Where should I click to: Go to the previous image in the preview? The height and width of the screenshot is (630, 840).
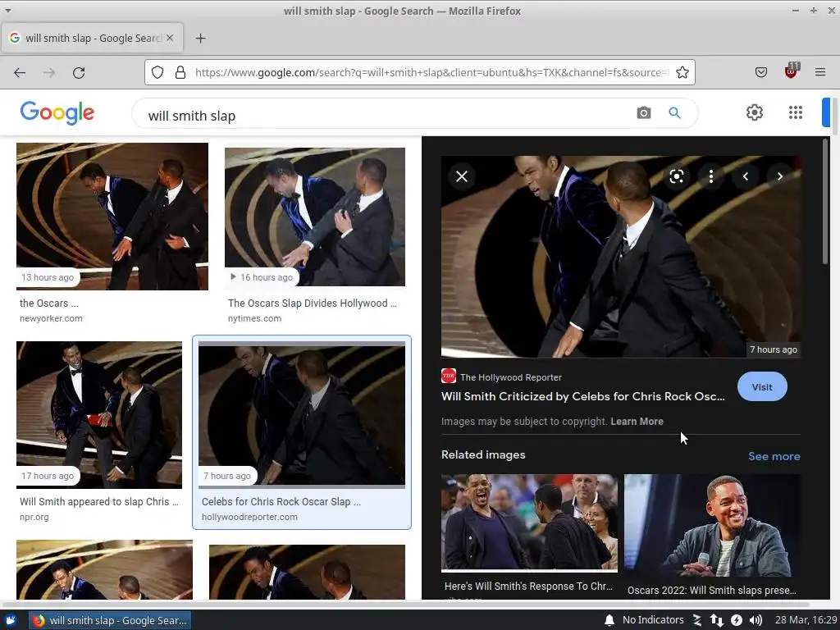745,176
